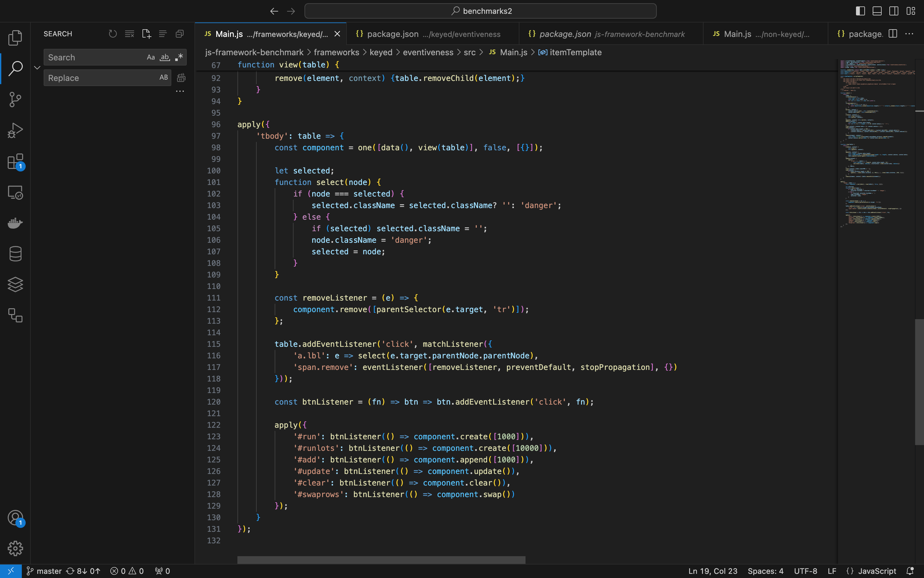Expand 'eventiveness' breadcrumb dropdown
Screen dimensions: 924x578
pos(428,52)
